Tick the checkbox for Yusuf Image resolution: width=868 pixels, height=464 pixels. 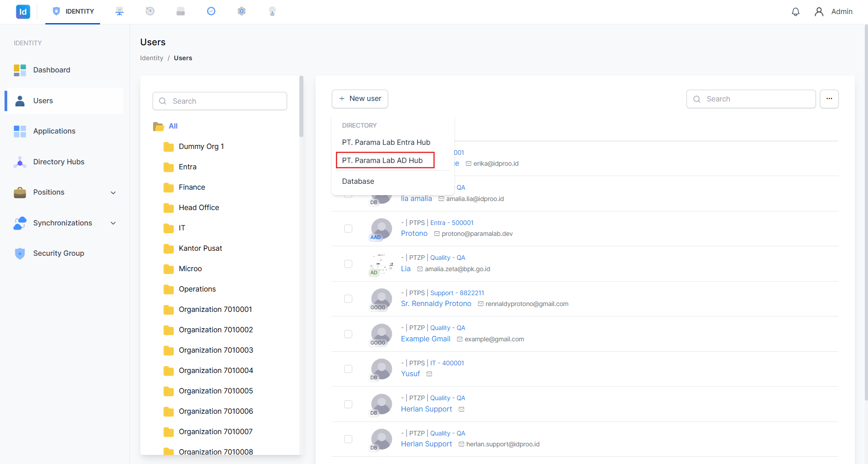point(348,369)
